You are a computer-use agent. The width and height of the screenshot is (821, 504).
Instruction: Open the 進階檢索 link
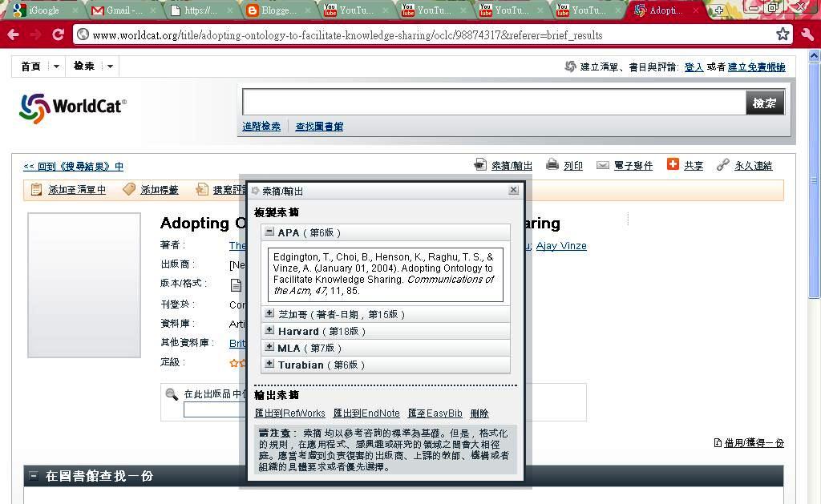coord(261,126)
